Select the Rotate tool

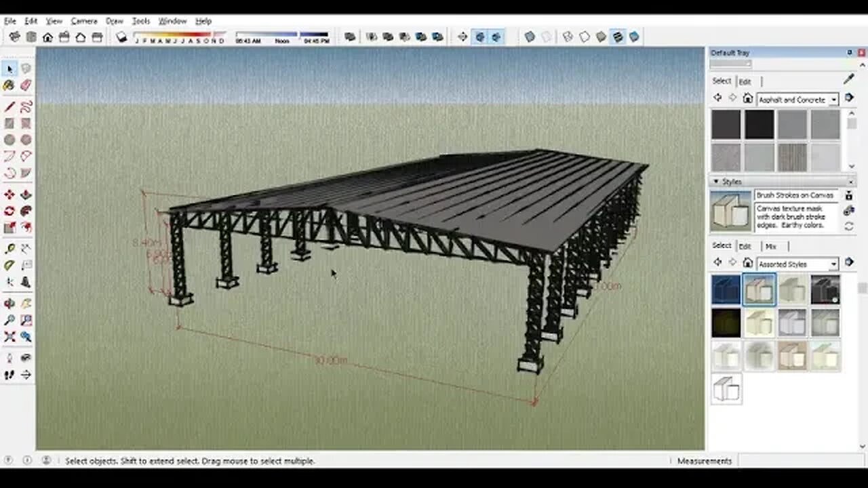pyautogui.click(x=9, y=211)
